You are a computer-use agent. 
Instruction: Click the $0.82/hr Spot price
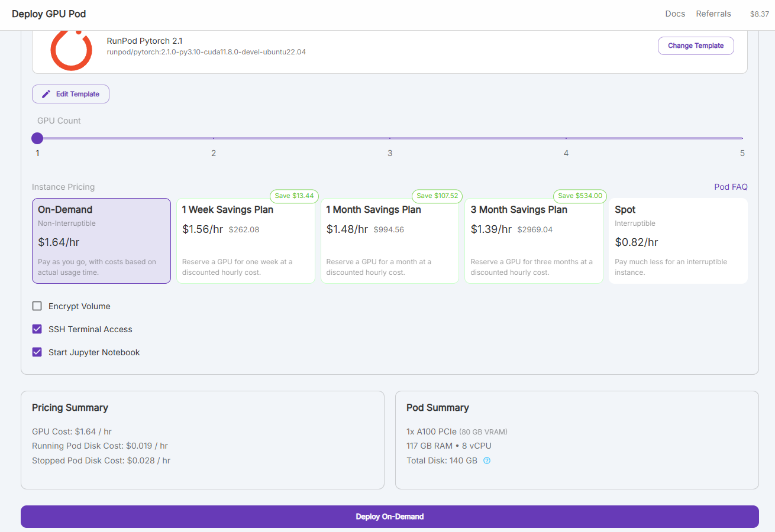pyautogui.click(x=637, y=242)
